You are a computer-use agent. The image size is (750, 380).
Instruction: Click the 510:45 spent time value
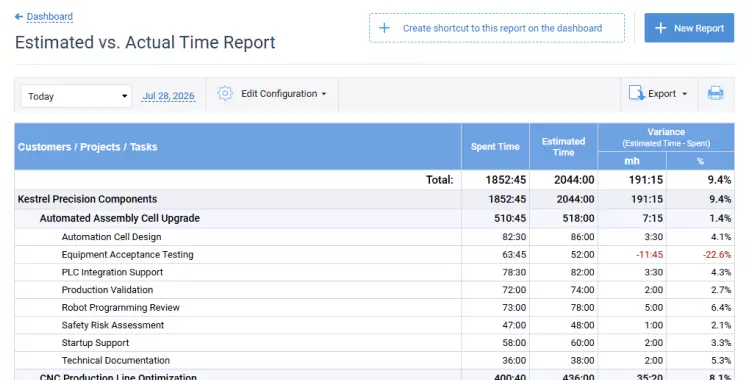pyautogui.click(x=510, y=218)
